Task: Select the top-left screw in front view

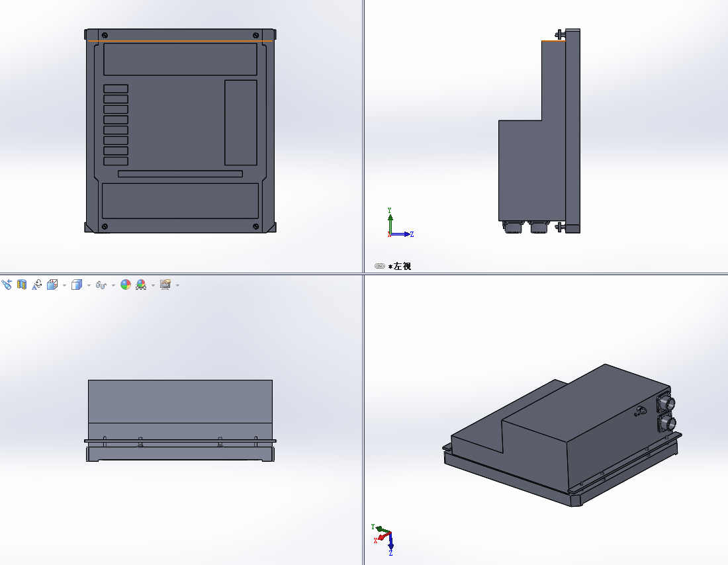Action: click(105, 35)
